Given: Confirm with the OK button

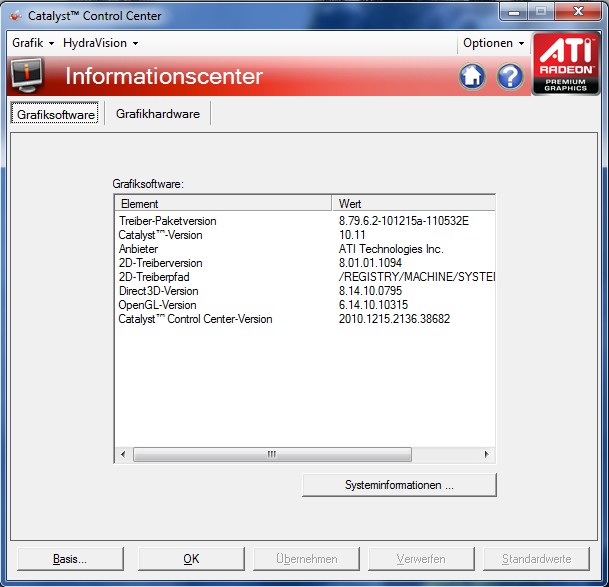Looking at the screenshot, I should pos(191,559).
